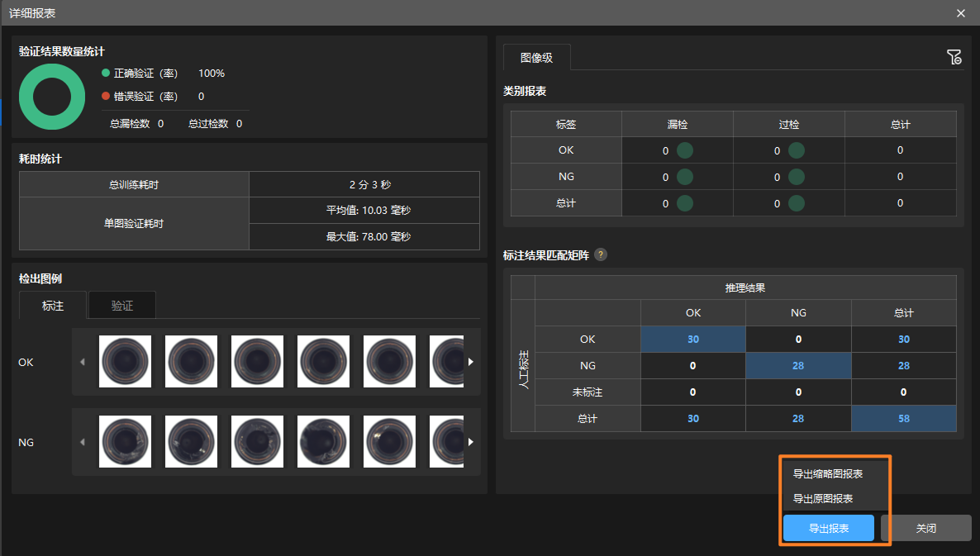This screenshot has height=556, width=980.
Task: Click the 推理结果 matrix header
Action: tap(745, 288)
